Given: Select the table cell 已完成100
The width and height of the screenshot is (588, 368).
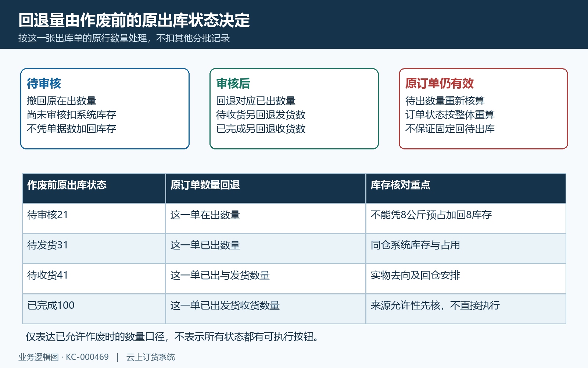Looking at the screenshot, I should click(x=94, y=309).
